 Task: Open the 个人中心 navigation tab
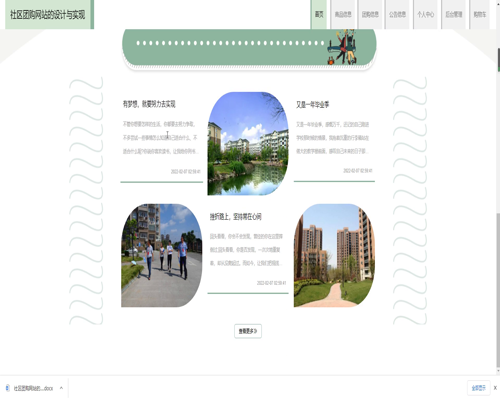(425, 14)
